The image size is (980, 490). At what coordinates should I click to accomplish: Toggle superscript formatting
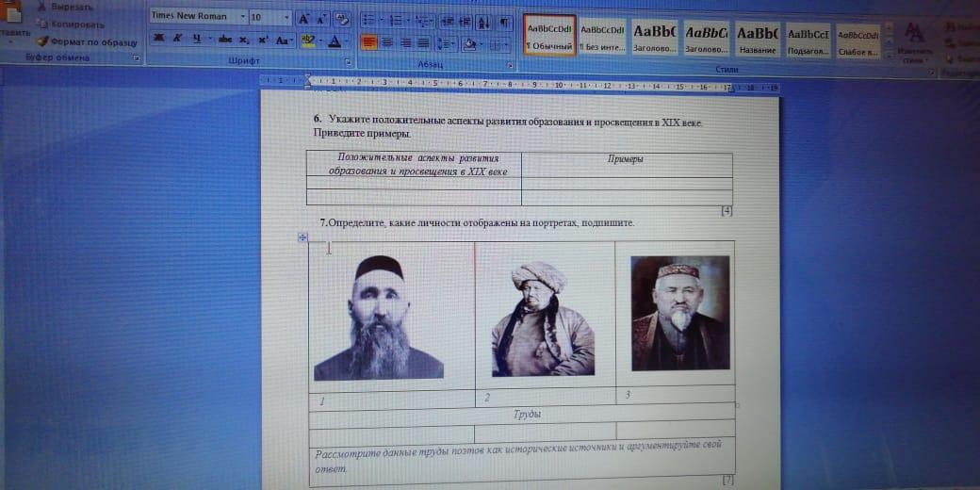tap(263, 40)
